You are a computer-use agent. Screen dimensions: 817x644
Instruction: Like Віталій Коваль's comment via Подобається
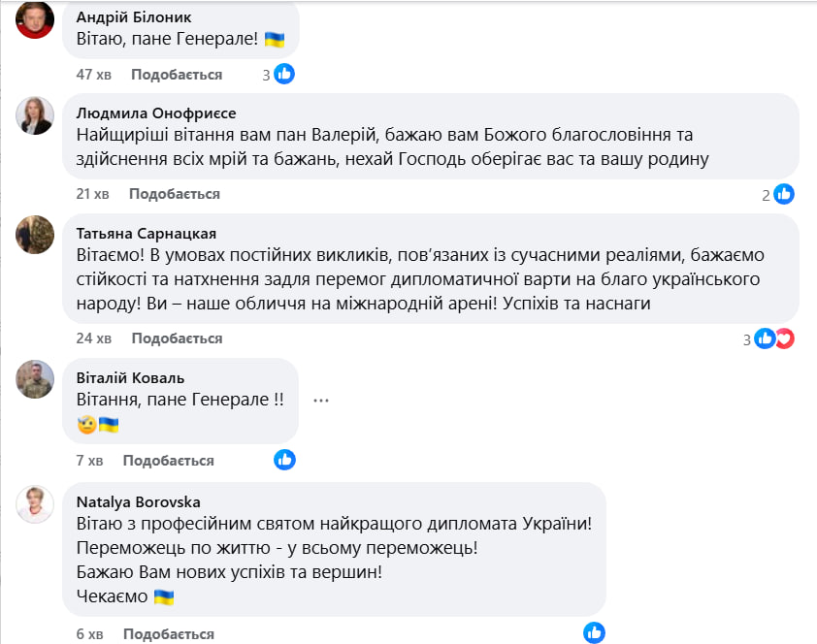168,461
